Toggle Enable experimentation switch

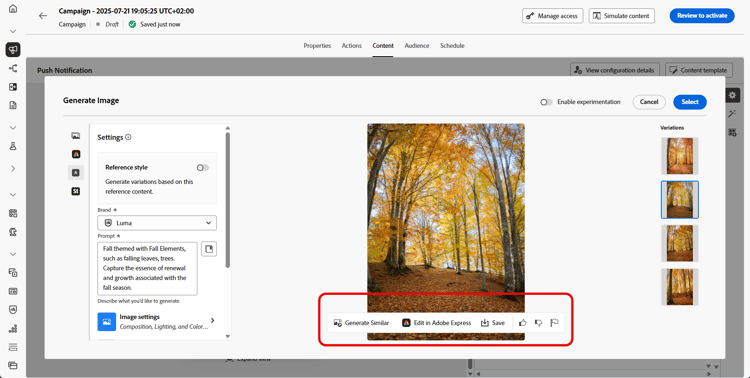coord(546,102)
